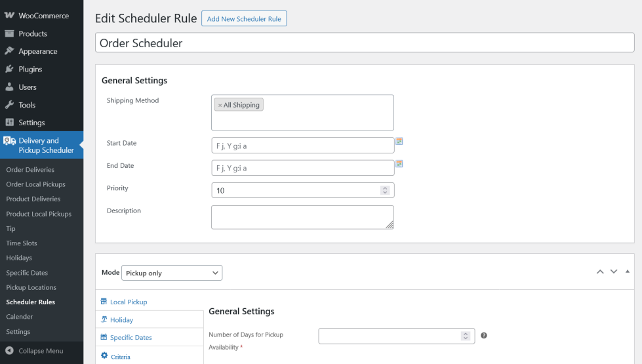
Task: Open Start Date calendar picker icon
Action: coord(399,141)
